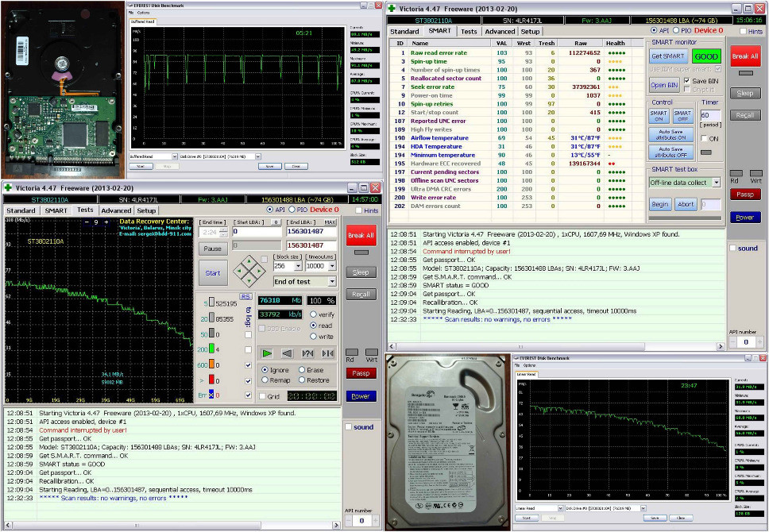This screenshot has width=769, height=532.
Task: Click the red Passp button in SMART window
Action: [x=745, y=194]
